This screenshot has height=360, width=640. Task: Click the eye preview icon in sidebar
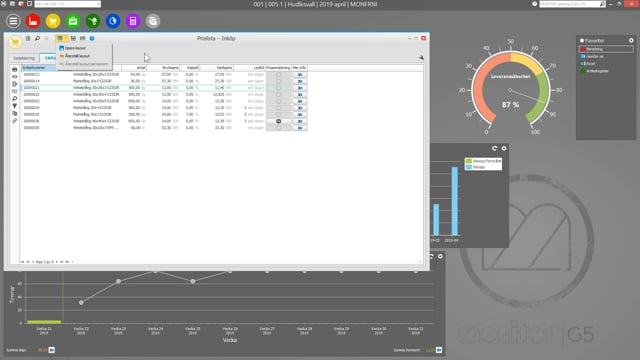click(15, 77)
